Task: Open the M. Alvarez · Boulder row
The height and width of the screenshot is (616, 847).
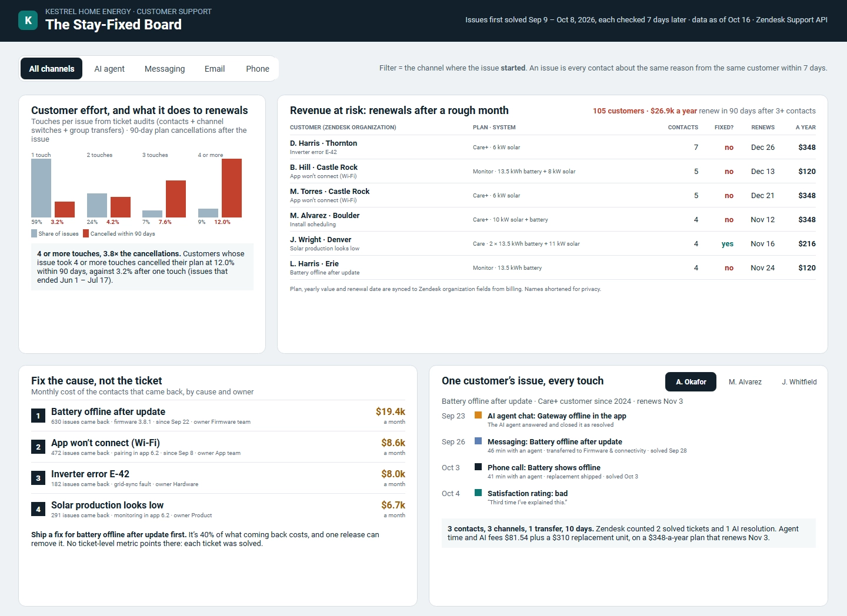Action: tap(552, 219)
